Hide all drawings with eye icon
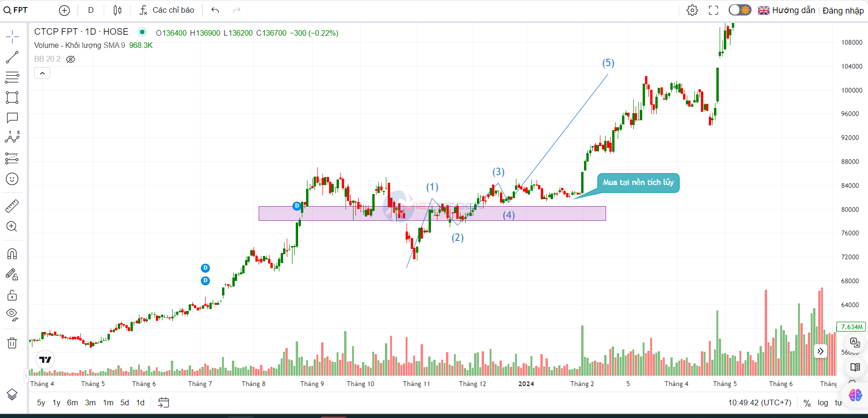Screen dimensions: 868x418 pos(12,315)
